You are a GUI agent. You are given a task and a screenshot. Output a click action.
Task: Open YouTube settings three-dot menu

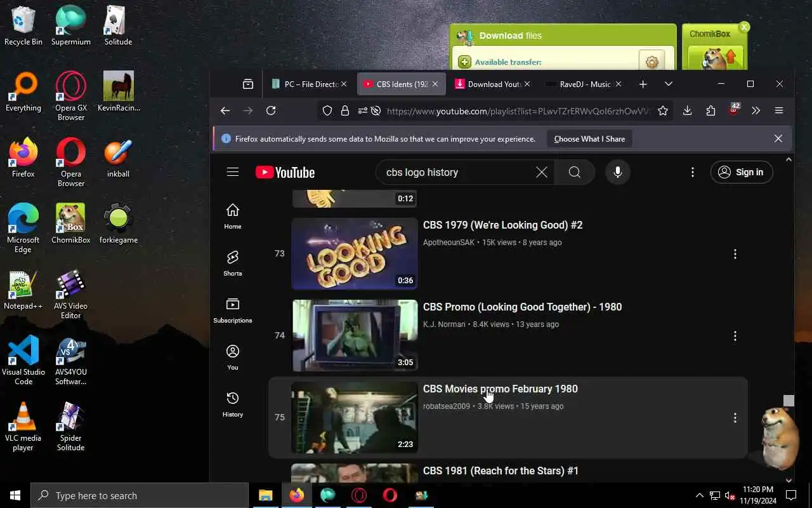tap(692, 172)
